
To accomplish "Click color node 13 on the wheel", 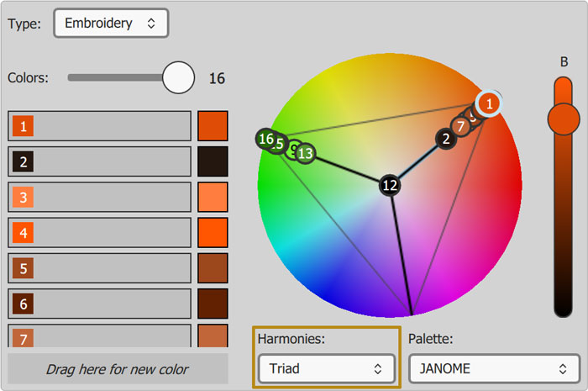I will point(306,154).
